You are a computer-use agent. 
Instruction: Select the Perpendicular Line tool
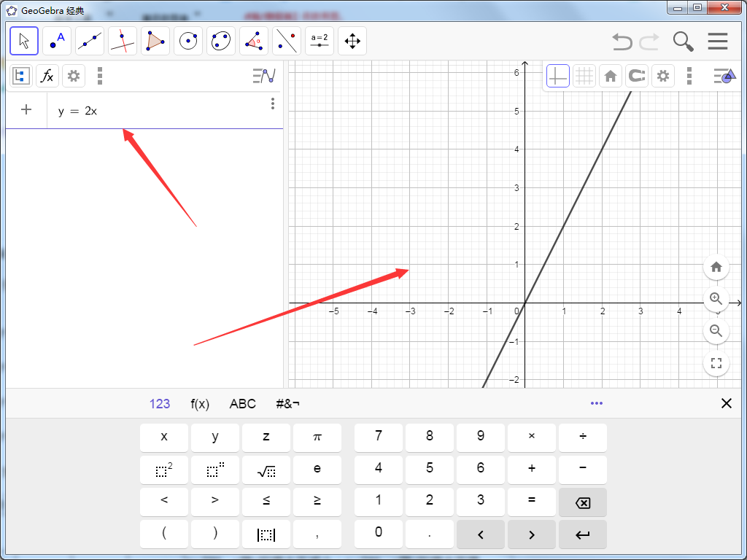click(x=122, y=41)
